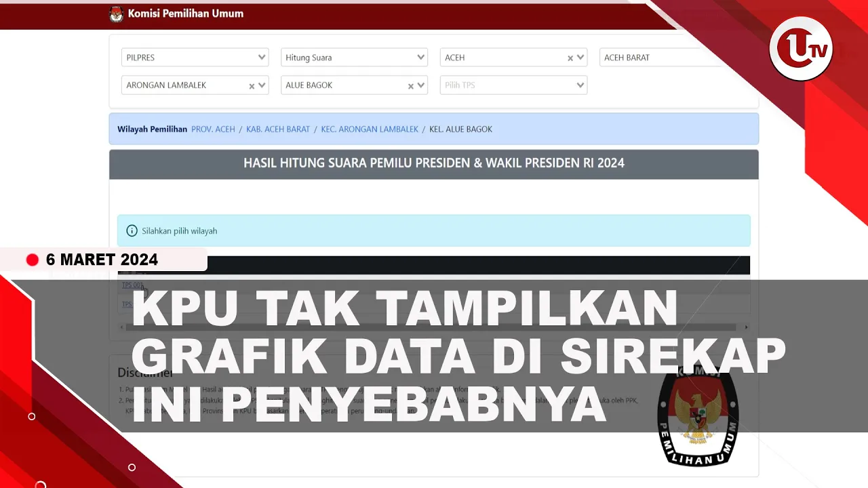The image size is (868, 488).
Task: Click KEL. ALUE BAGOK breadcrumb text
Action: (461, 129)
